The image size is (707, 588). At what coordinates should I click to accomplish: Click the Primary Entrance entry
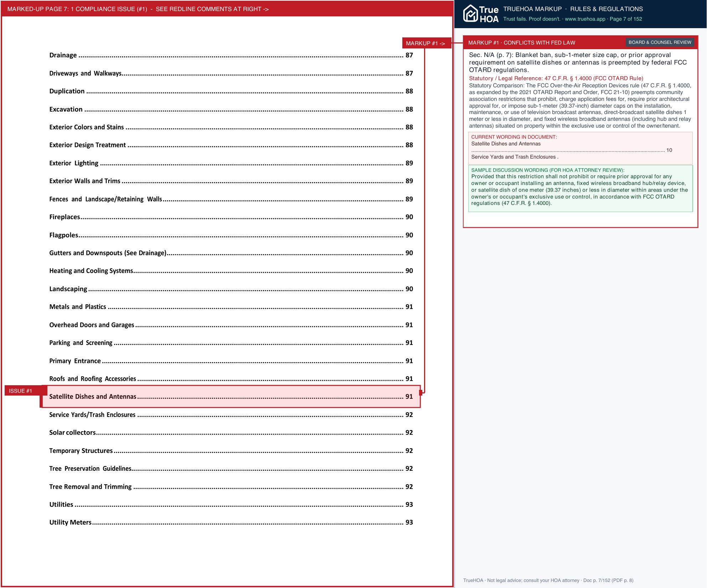tap(231, 361)
